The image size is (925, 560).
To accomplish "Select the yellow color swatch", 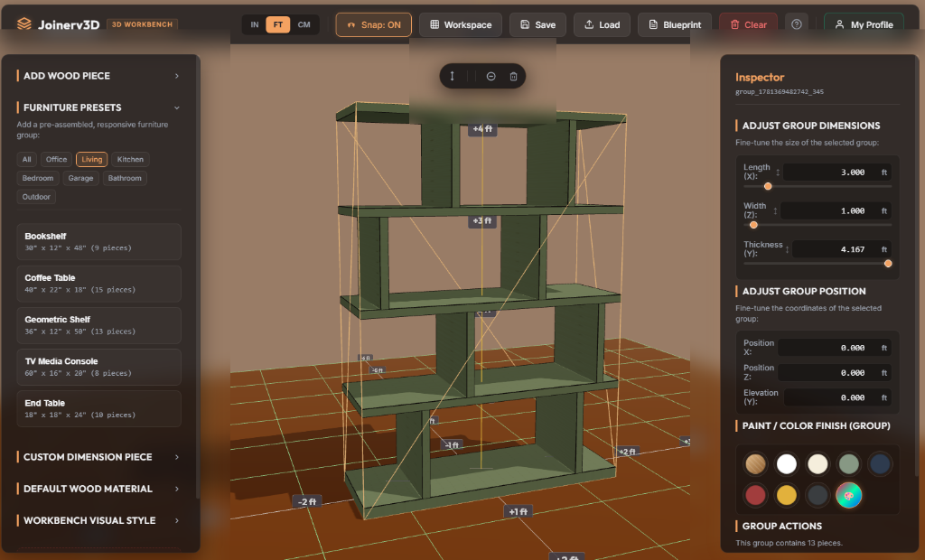I will [x=787, y=495].
